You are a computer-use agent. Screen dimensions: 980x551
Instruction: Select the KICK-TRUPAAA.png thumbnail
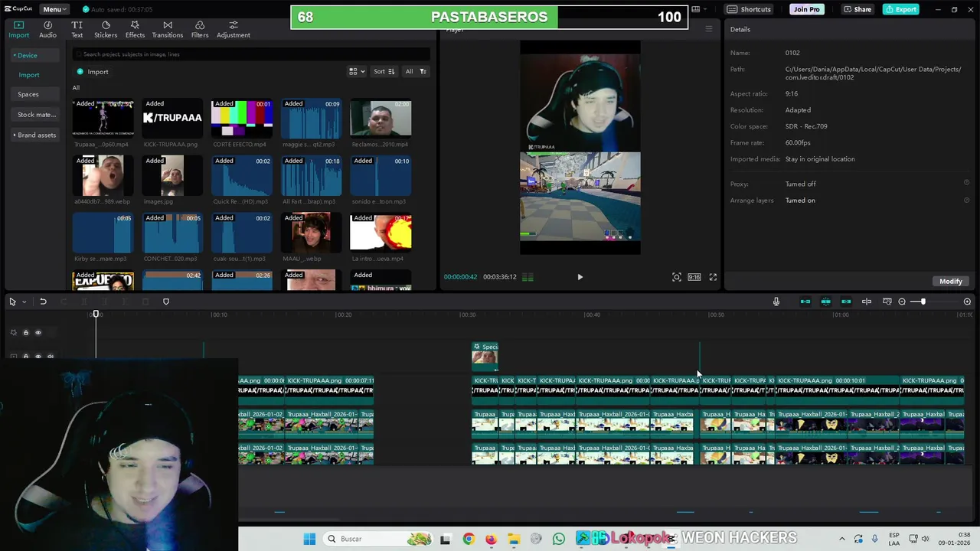(x=172, y=118)
